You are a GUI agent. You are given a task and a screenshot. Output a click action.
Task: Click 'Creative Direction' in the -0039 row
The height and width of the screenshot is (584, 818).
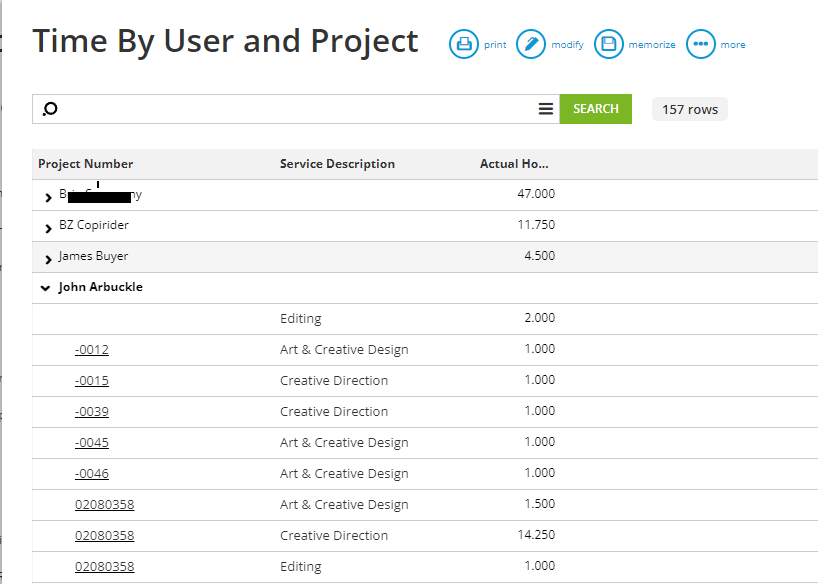tap(334, 412)
